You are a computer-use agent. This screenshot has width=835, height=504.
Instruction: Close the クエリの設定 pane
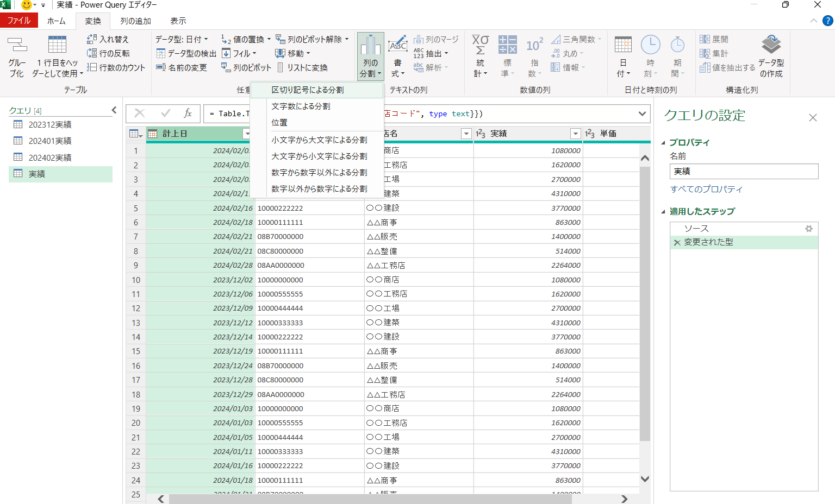tap(813, 117)
